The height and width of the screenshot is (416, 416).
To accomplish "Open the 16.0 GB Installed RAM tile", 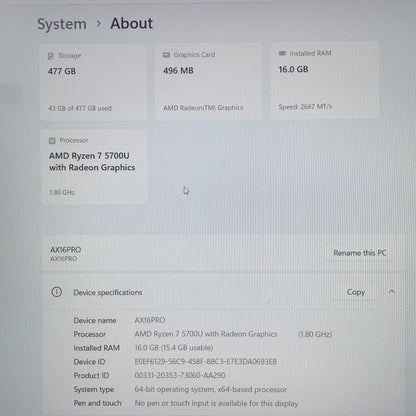I will (x=324, y=80).
